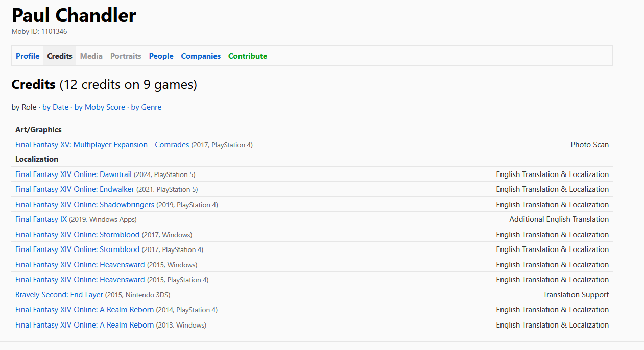Click the Moby ID: 1101346 text

(x=39, y=32)
